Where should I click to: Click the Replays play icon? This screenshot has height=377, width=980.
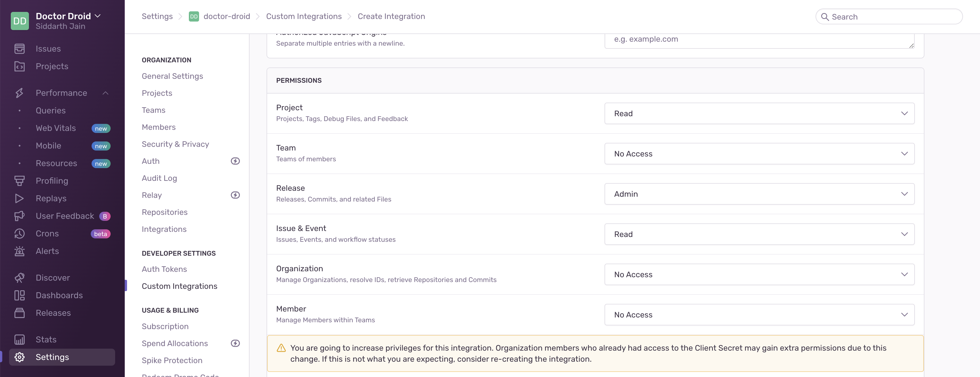(19, 198)
